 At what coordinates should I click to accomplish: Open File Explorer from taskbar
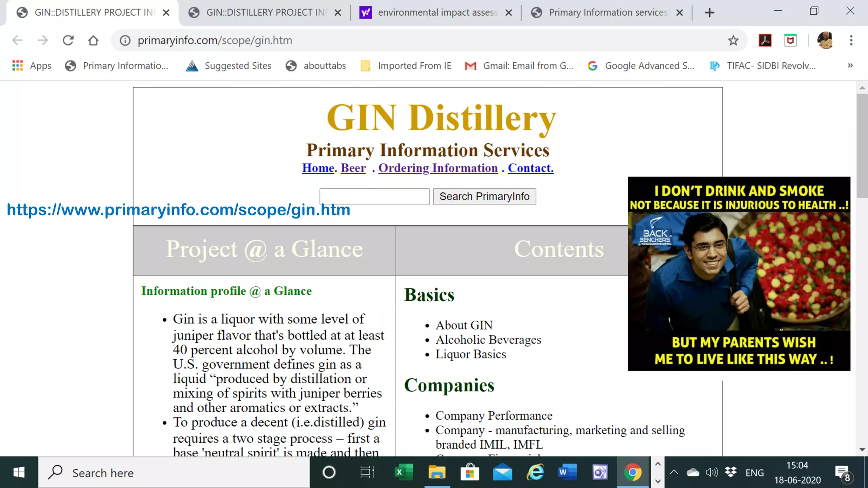pyautogui.click(x=437, y=472)
